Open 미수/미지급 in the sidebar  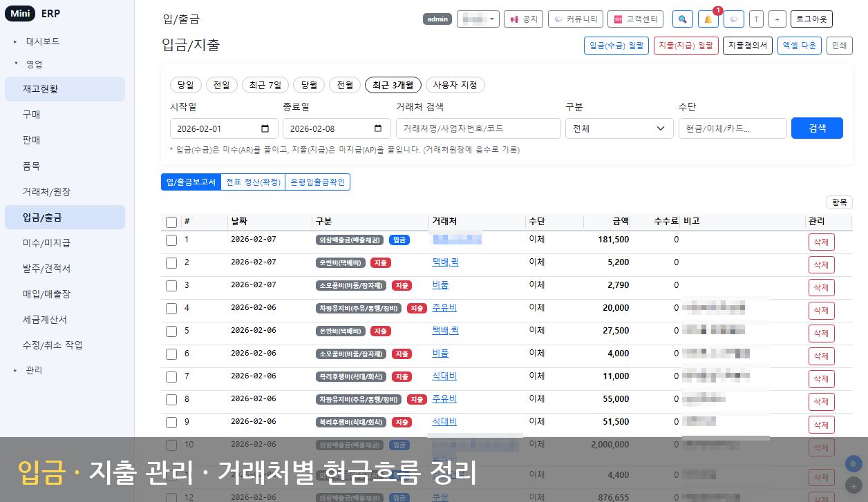coord(65,243)
